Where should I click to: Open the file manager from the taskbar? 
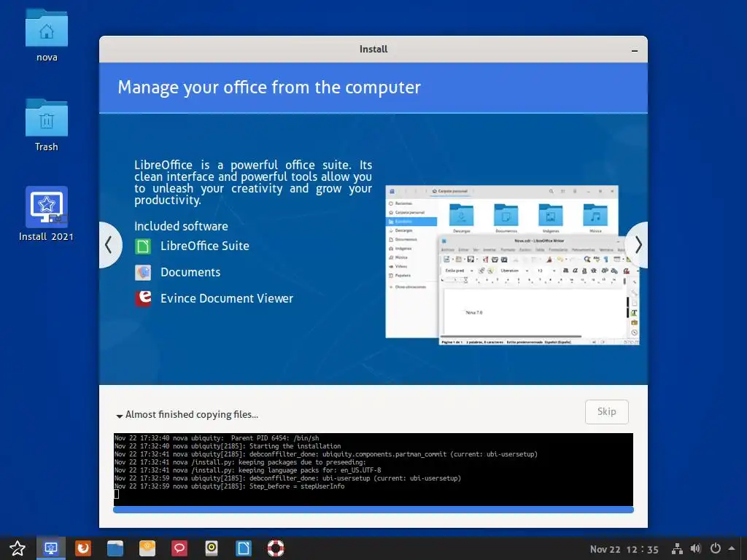pyautogui.click(x=115, y=548)
